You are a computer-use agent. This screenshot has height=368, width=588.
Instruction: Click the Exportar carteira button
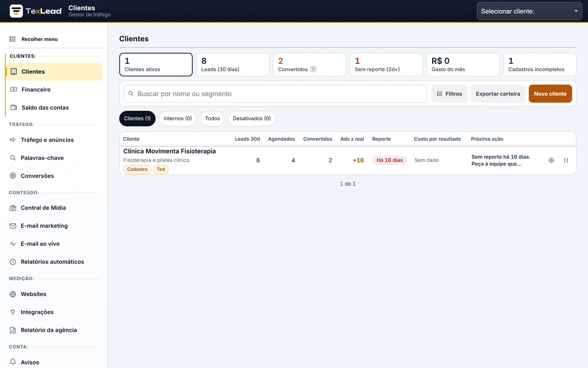point(498,94)
